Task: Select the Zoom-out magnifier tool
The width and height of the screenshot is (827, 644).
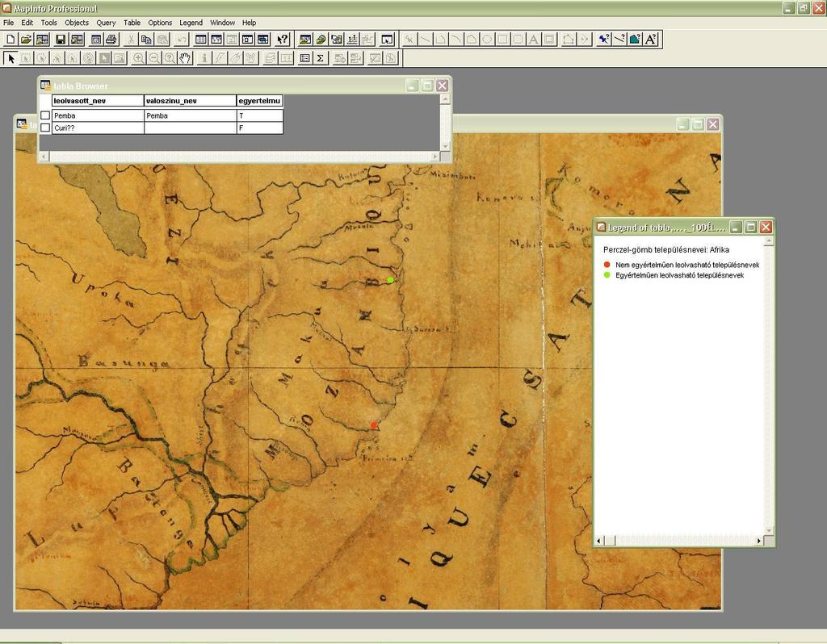Action: [x=154, y=58]
